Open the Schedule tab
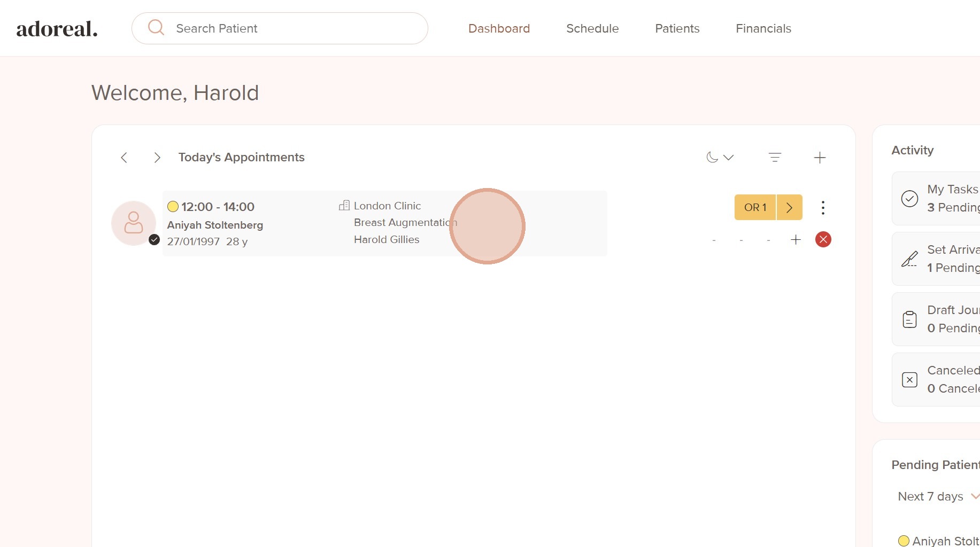This screenshot has width=980, height=547. coord(592,28)
